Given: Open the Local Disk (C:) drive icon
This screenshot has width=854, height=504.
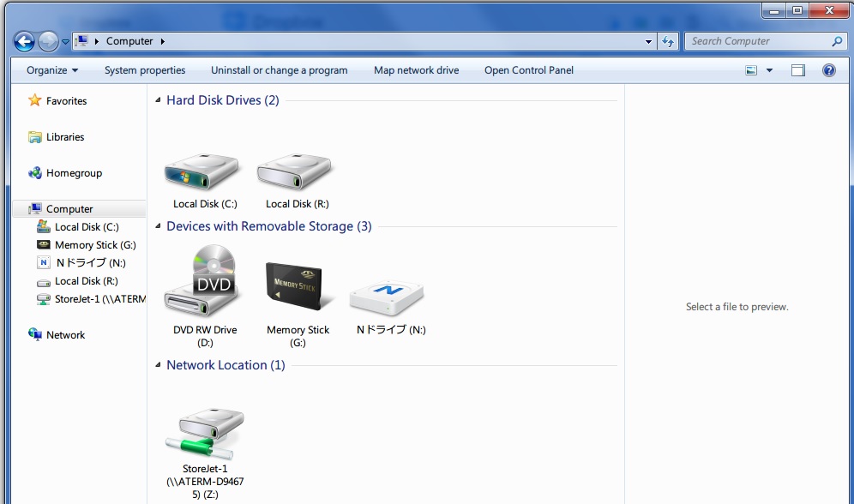Looking at the screenshot, I should pos(204,174).
